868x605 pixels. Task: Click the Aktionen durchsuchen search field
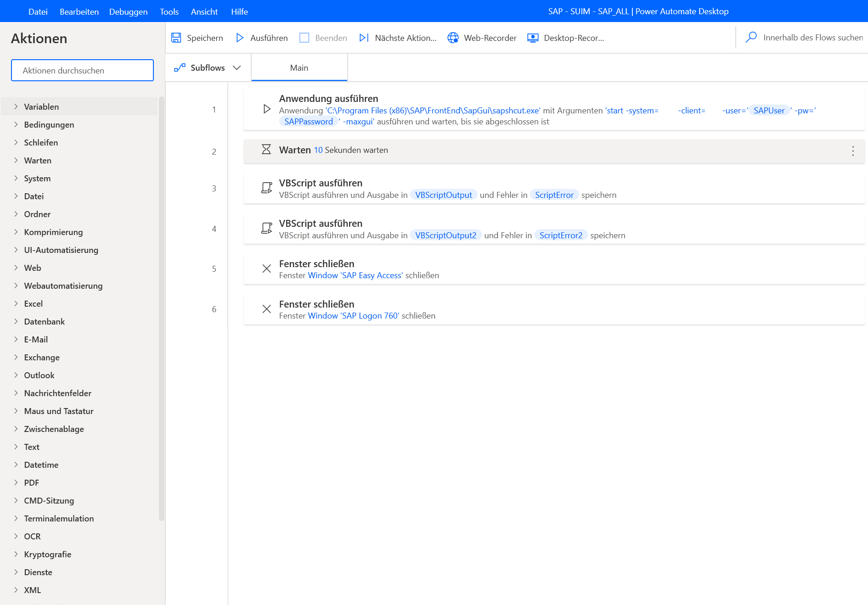tap(82, 70)
